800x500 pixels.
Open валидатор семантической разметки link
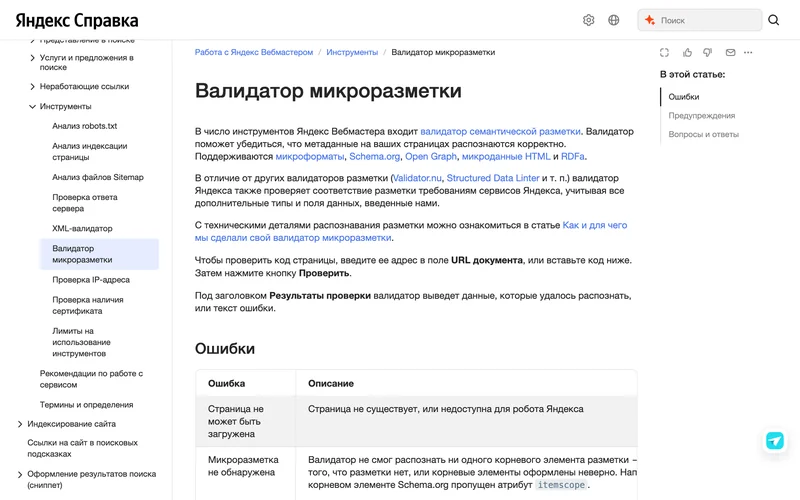click(x=500, y=131)
